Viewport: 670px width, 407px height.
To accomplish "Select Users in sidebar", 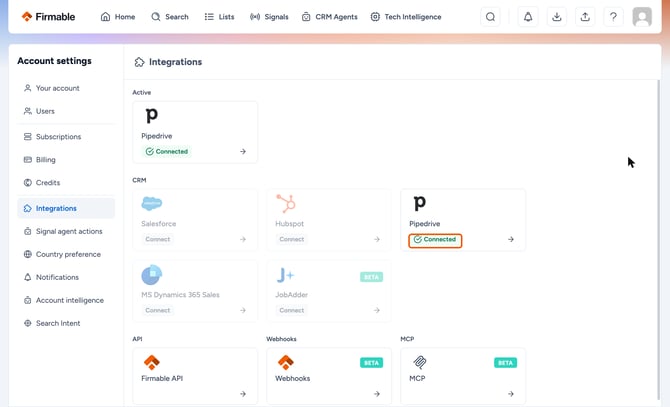I will [66, 111].
